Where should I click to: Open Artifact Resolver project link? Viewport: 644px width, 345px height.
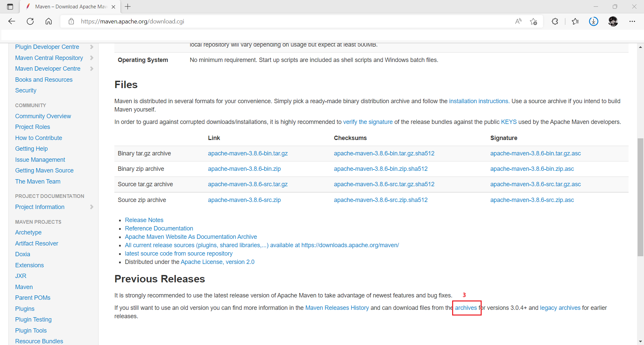37,244
